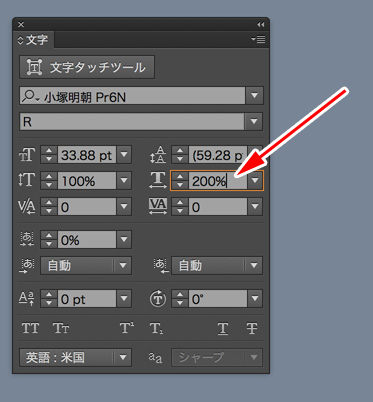Click the 33.88 pt font size field
The image size is (373, 402).
click(x=87, y=155)
